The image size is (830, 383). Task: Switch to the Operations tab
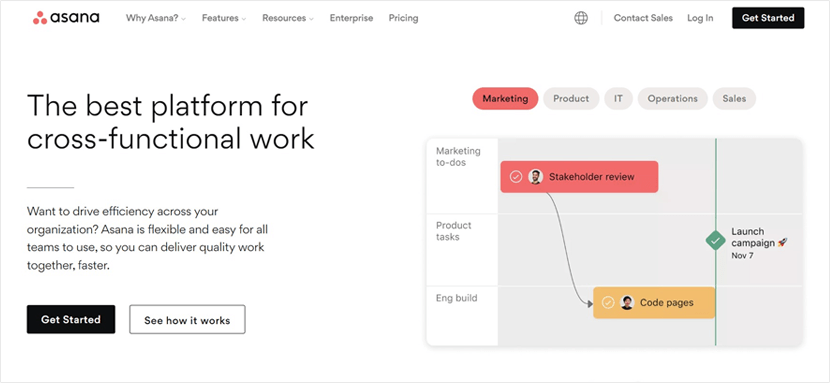[x=673, y=98]
